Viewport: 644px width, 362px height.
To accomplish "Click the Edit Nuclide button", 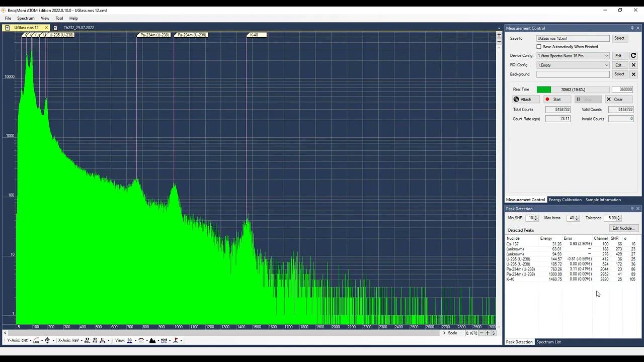I will pyautogui.click(x=623, y=228).
